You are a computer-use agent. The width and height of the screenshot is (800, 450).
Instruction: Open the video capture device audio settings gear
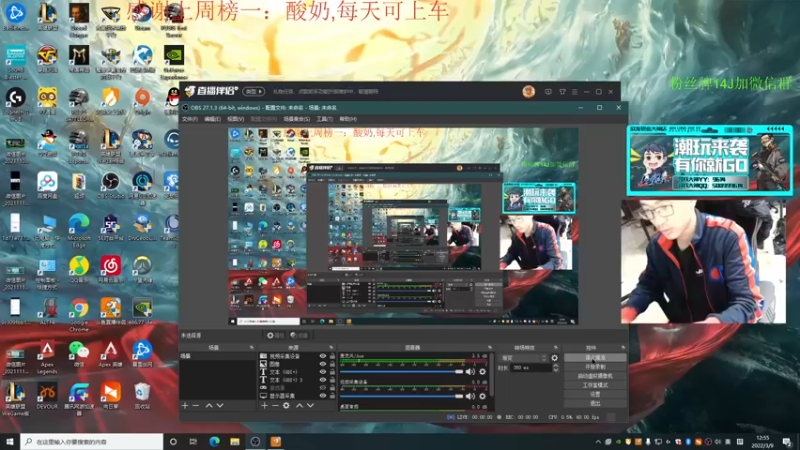482,396
